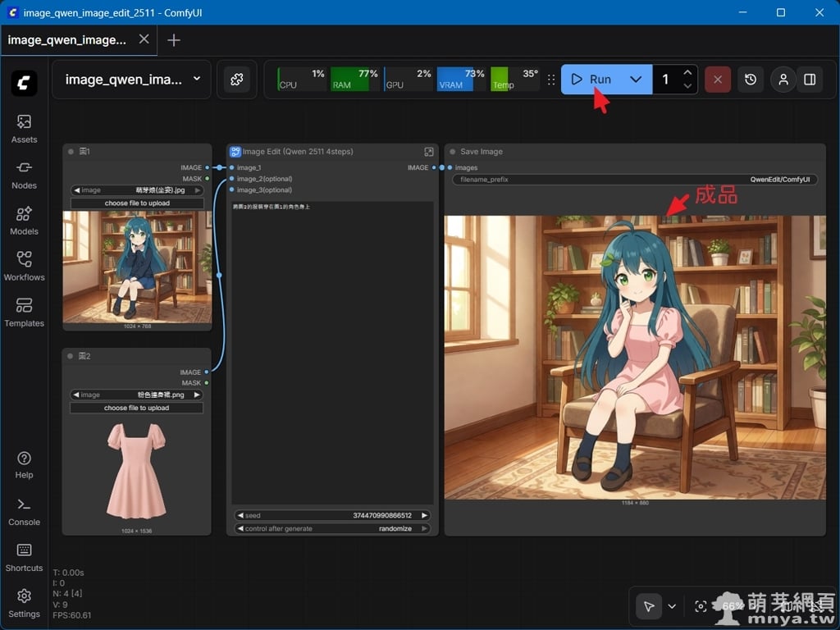The width and height of the screenshot is (840, 630).
Task: Open control after generate randomize selector
Action: pos(332,529)
